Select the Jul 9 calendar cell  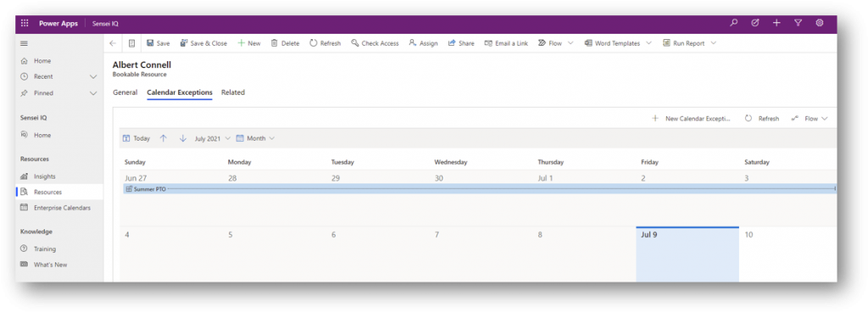coord(687,254)
